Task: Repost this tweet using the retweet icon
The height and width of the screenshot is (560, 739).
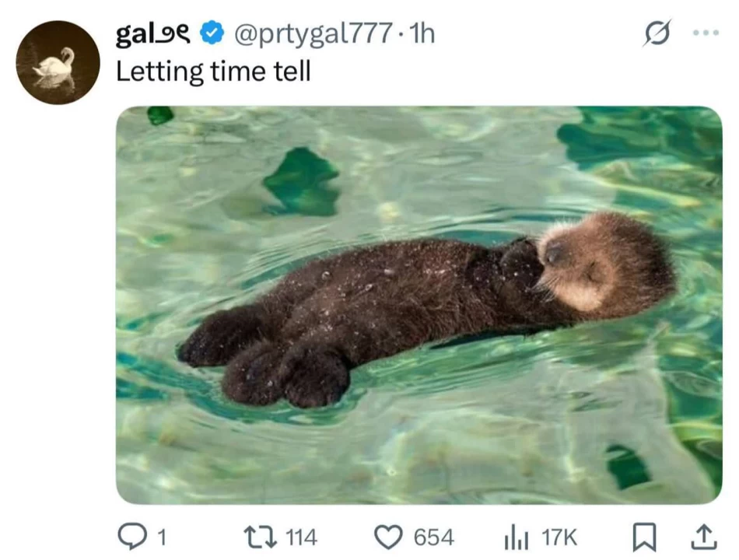Action: 257,536
